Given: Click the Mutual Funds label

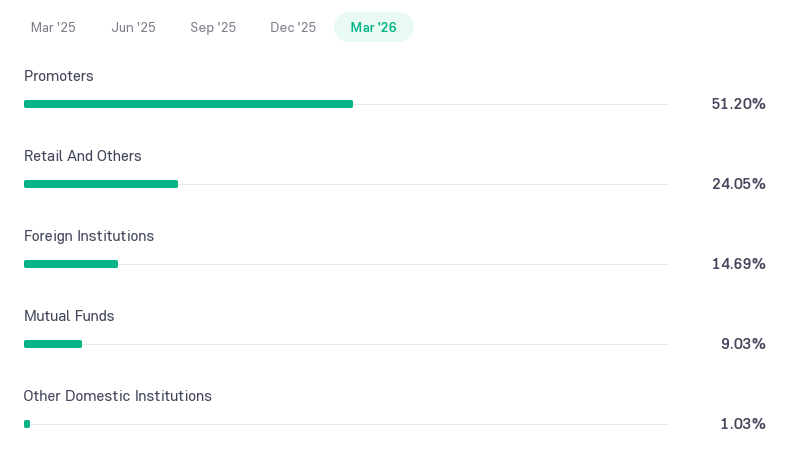Looking at the screenshot, I should coord(69,316).
